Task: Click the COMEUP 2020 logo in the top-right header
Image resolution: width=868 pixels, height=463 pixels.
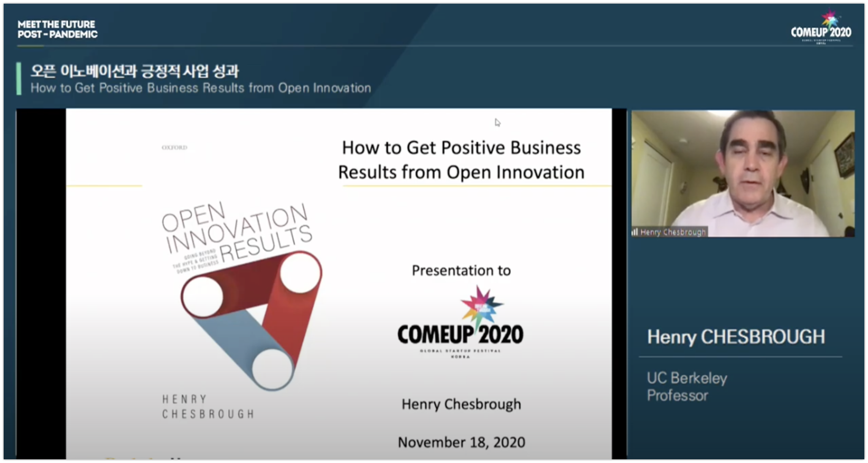Action: pos(821,26)
